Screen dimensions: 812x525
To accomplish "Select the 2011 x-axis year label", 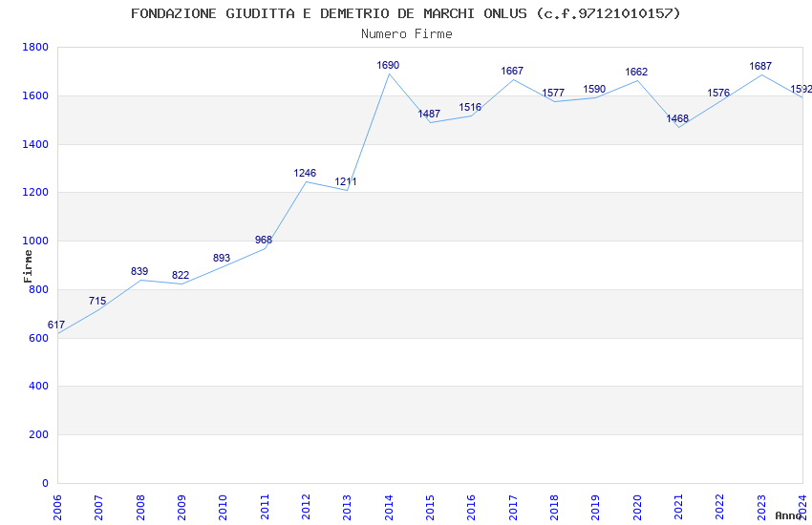I will click(265, 508).
